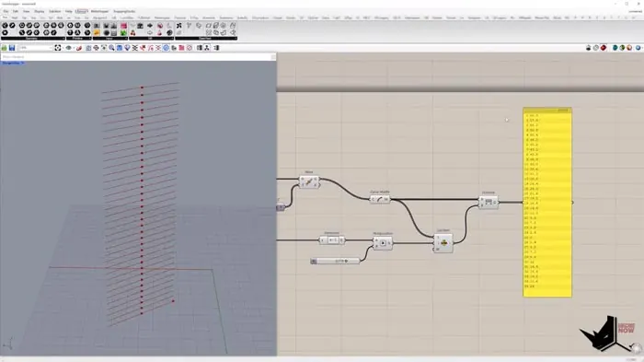Click the red folder canvas toolbar icon
This screenshot has width=644, height=362.
point(181,48)
